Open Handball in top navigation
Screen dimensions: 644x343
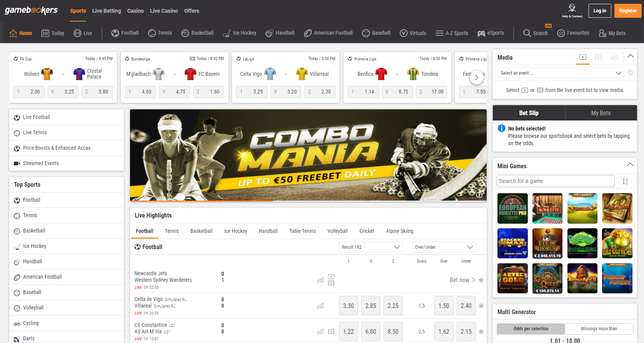tap(280, 33)
